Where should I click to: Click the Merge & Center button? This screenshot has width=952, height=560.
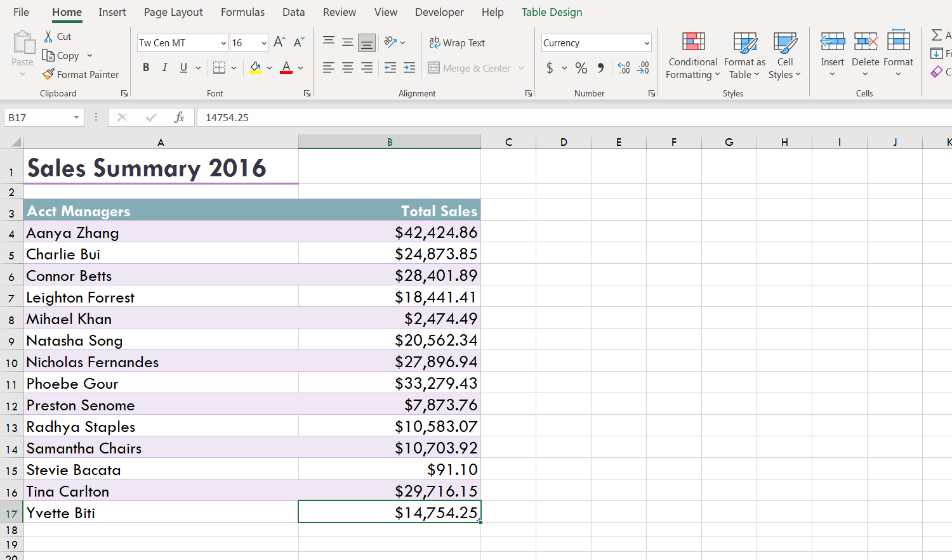(468, 68)
